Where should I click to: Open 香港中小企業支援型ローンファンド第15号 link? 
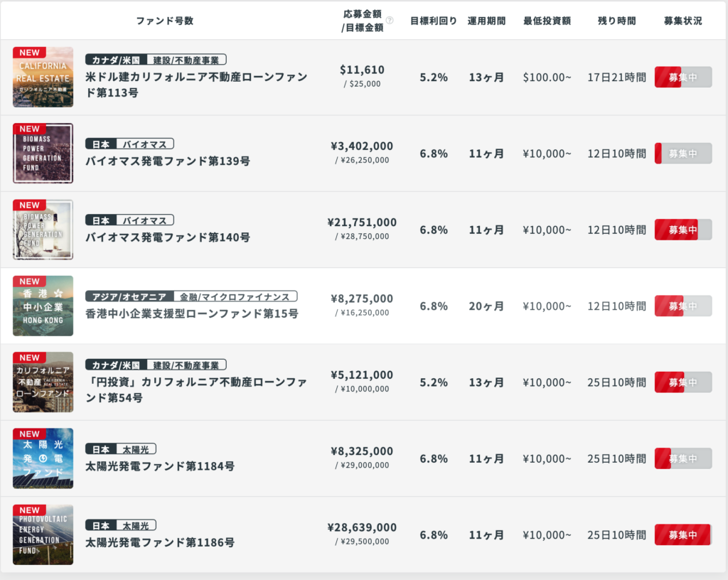pos(192,313)
